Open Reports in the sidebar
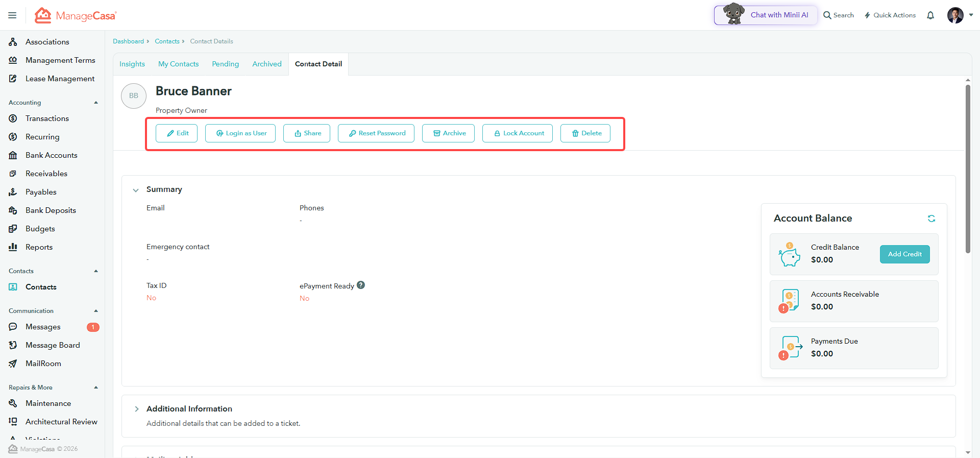This screenshot has width=980, height=458. point(39,247)
